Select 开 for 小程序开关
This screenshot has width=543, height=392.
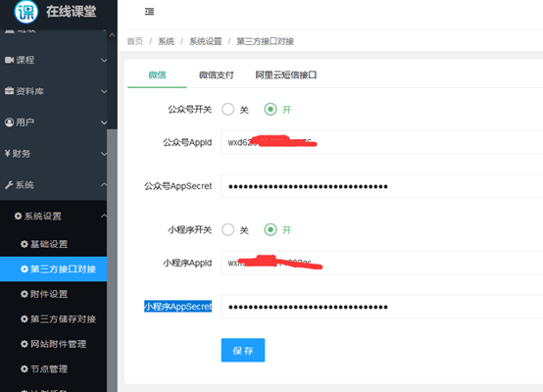click(x=271, y=229)
